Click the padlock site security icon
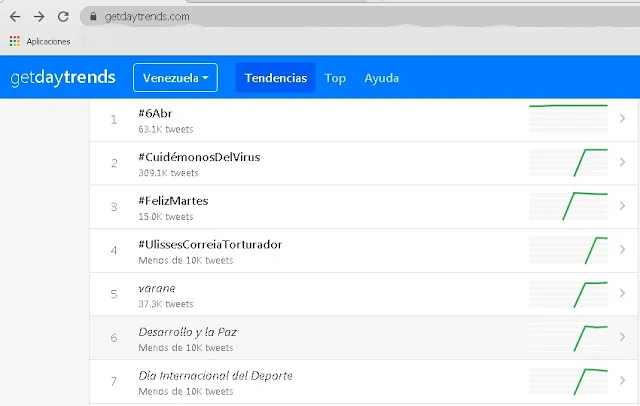640x406 pixels. tap(93, 16)
